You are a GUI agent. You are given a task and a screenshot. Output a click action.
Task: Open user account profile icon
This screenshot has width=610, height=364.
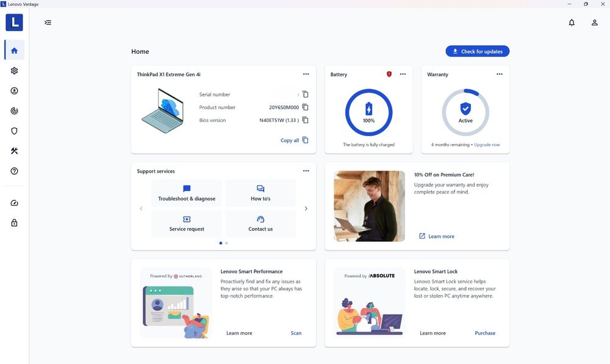pyautogui.click(x=594, y=23)
